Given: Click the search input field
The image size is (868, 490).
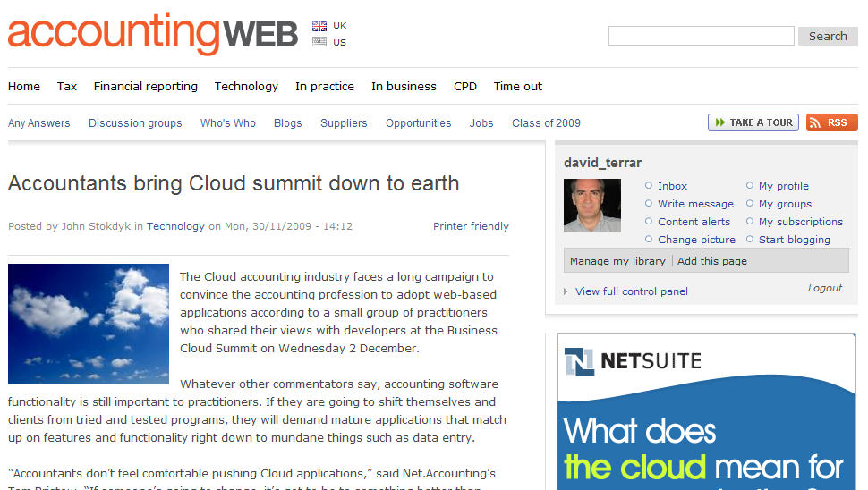Looking at the screenshot, I should (x=702, y=36).
